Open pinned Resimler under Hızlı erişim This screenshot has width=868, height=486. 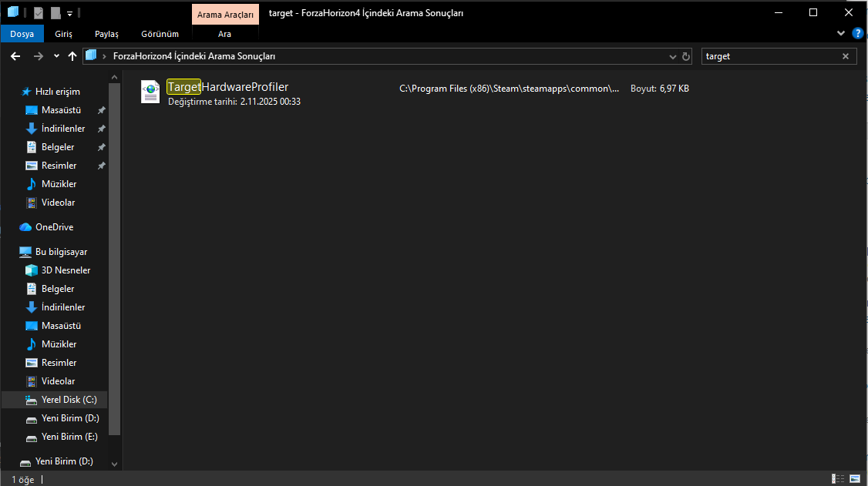[59, 166]
